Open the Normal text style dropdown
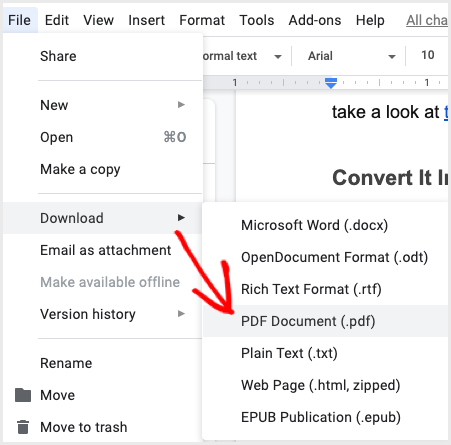Viewport: 451px width, 445px height. tap(243, 56)
